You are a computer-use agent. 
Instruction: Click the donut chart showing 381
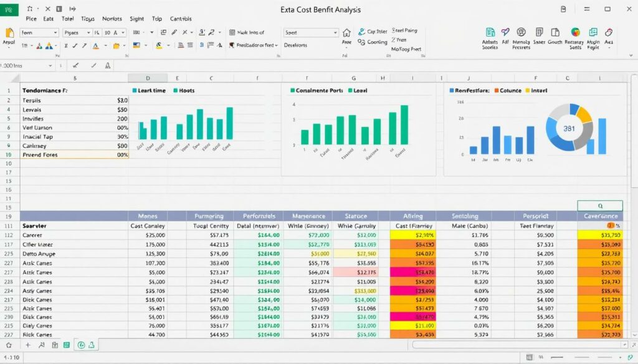(x=569, y=128)
